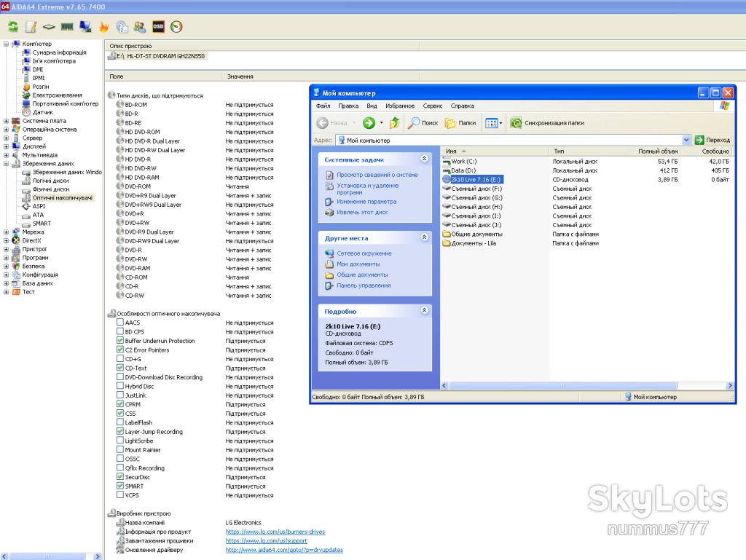
Task: Click the chip icon in AIDA64 toolbar
Action: coord(49,27)
